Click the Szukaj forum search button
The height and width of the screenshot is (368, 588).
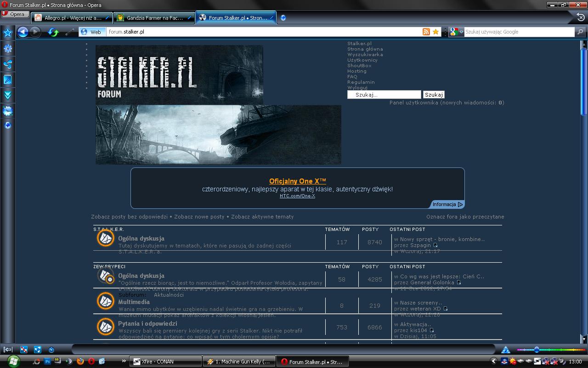coord(434,95)
